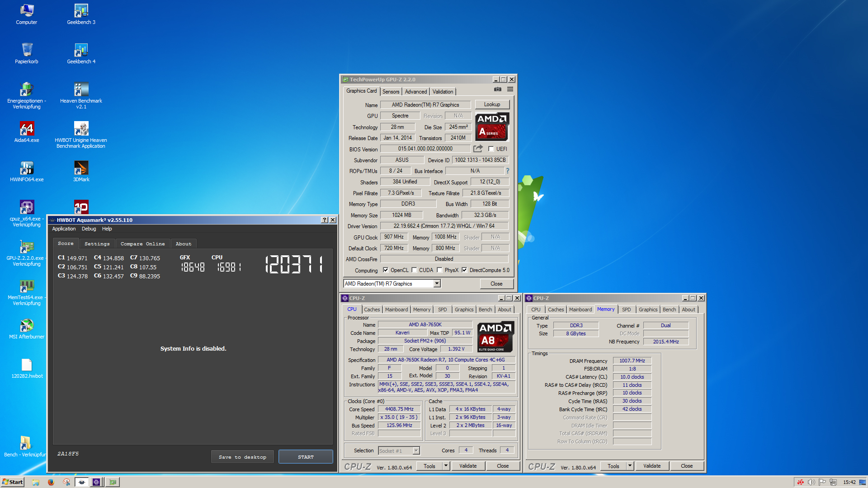Screen dimensions: 868x488
Task: Click the taskbar clock showing 15:42
Action: (849, 482)
